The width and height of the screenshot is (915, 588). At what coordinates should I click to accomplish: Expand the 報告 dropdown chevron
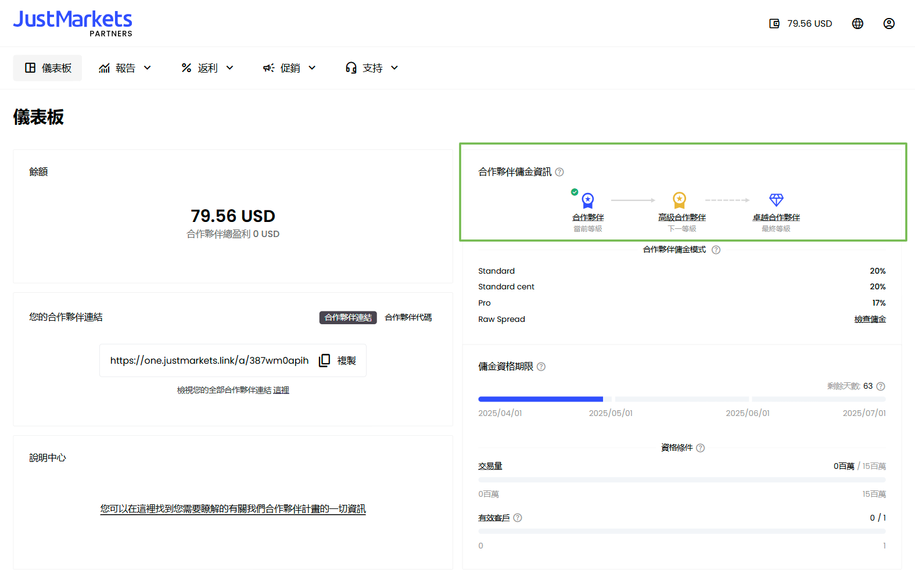click(148, 68)
